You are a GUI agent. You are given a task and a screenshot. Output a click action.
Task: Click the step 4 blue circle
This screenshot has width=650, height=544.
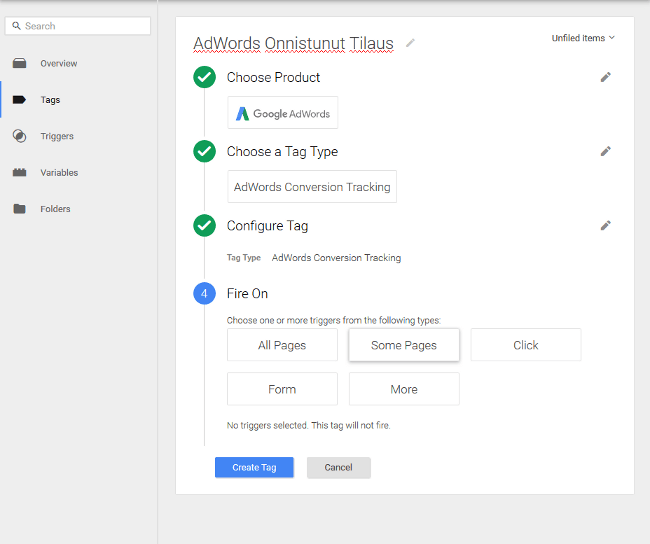coord(204,294)
